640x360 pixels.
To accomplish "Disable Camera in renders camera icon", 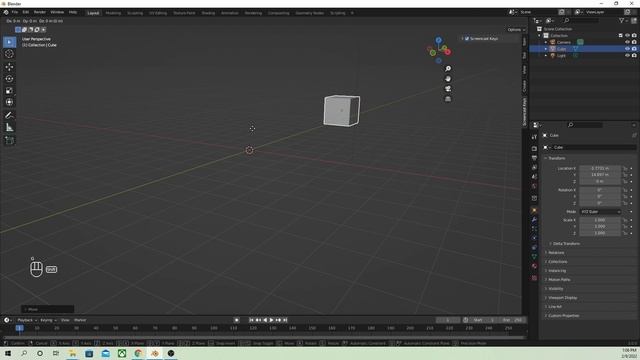I will [634, 42].
